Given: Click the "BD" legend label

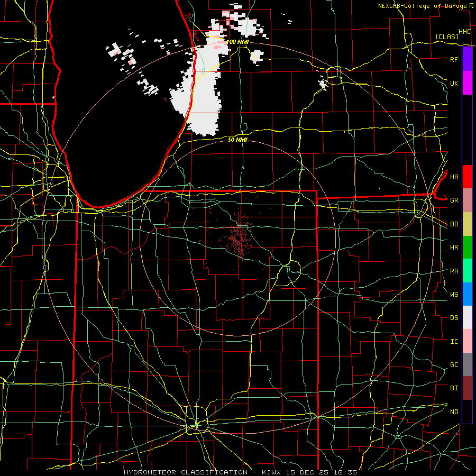Looking at the screenshot, I should tap(454, 224).
